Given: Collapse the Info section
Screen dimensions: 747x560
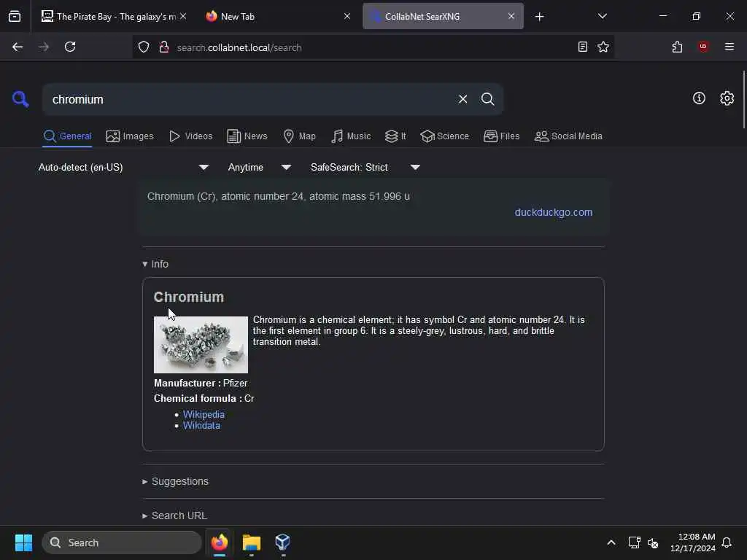Looking at the screenshot, I should coord(155,264).
